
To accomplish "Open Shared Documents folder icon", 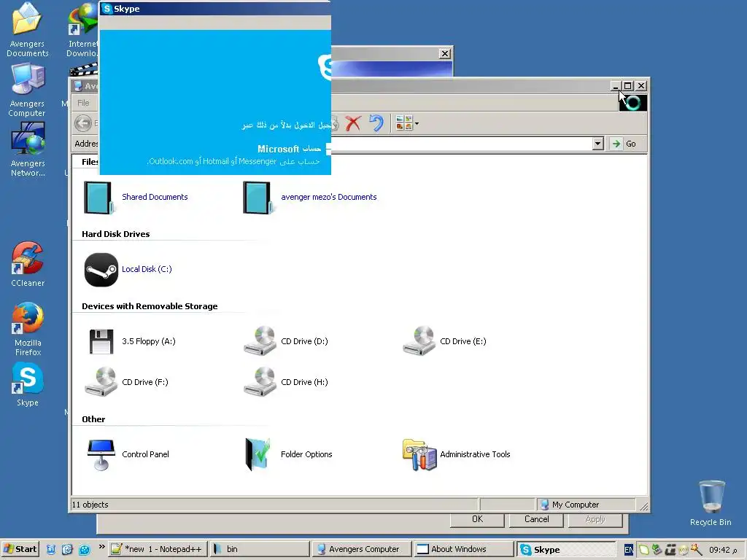I will [98, 198].
